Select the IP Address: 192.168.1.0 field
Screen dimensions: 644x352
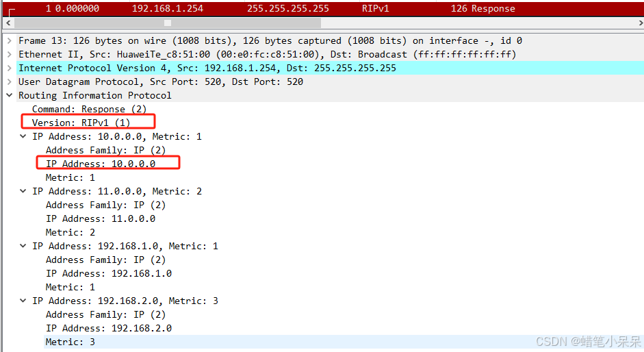click(x=109, y=273)
